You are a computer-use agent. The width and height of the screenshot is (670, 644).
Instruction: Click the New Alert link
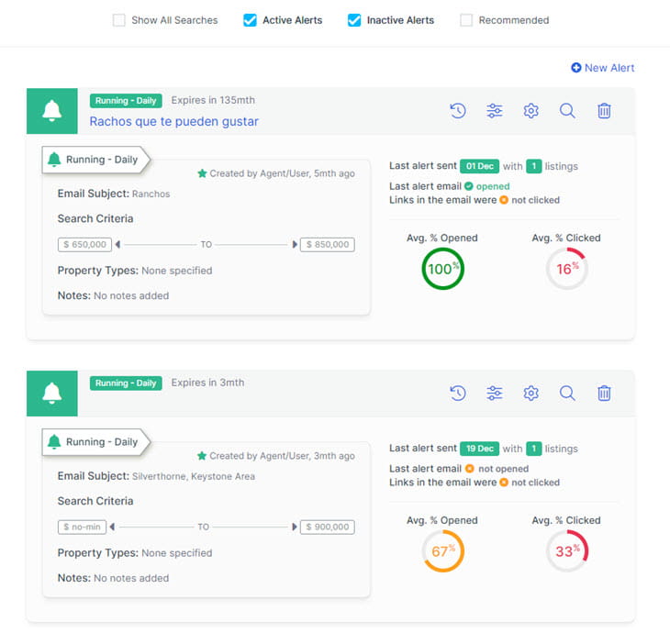[x=603, y=68]
